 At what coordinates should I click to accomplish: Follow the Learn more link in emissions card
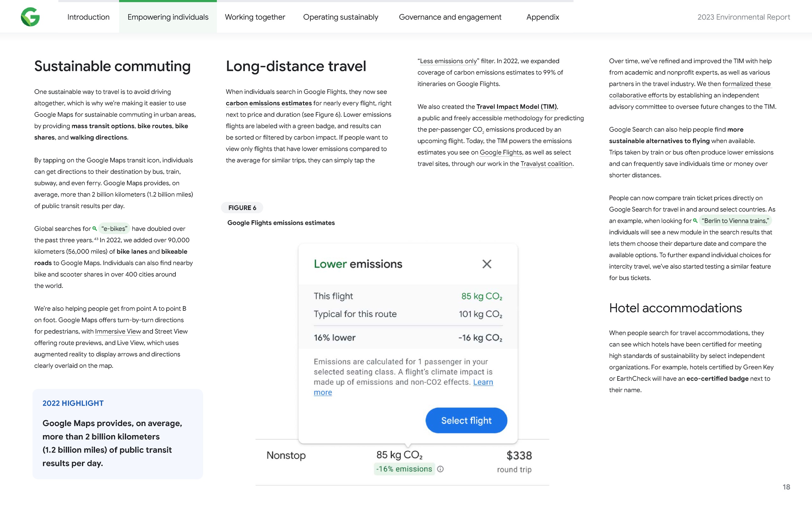click(483, 382)
